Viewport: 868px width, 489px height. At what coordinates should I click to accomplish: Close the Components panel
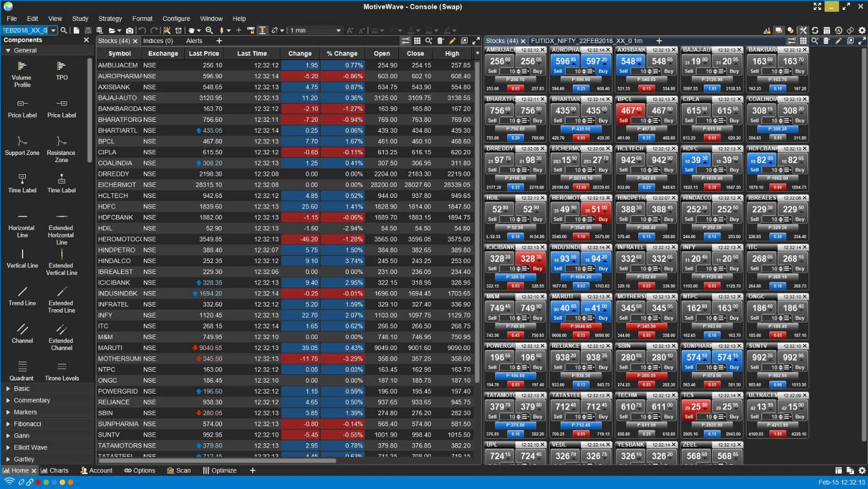pos(86,40)
